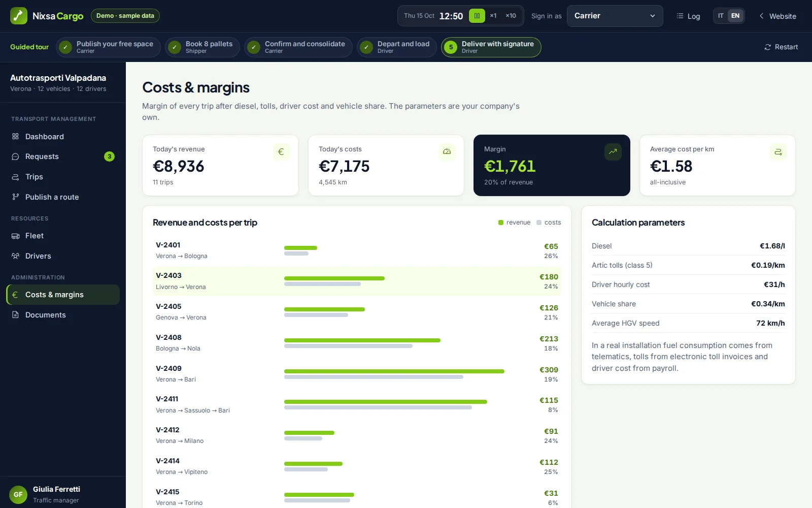Click the Fleet truck icon

(15, 236)
